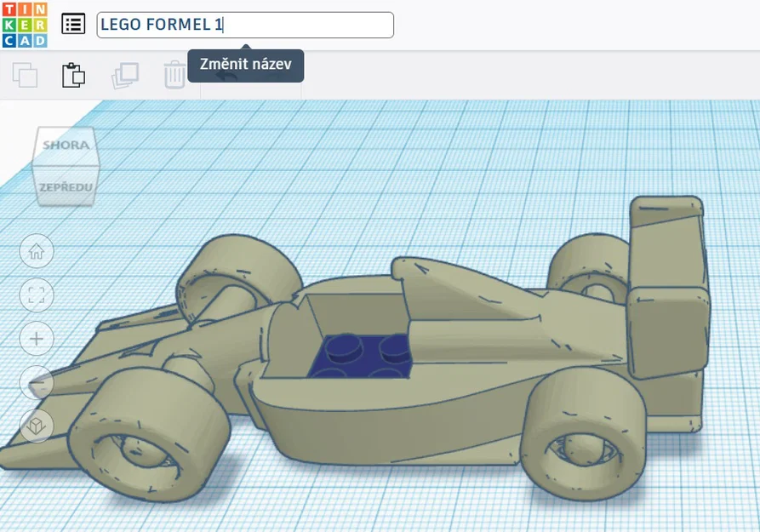
Task: Select the Copy icon in the toolbar
Action: 26,75
